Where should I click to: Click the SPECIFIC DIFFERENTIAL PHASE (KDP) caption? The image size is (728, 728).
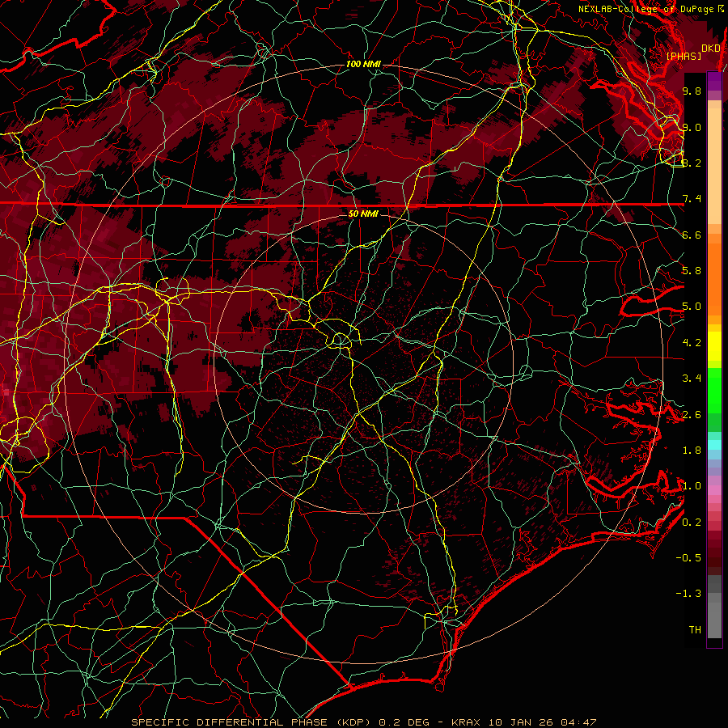click(x=253, y=722)
